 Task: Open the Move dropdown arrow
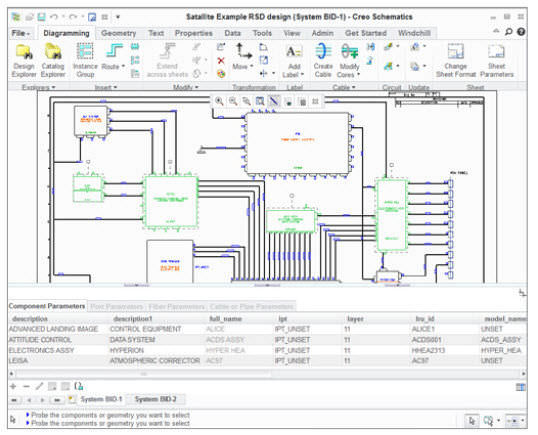pos(252,66)
